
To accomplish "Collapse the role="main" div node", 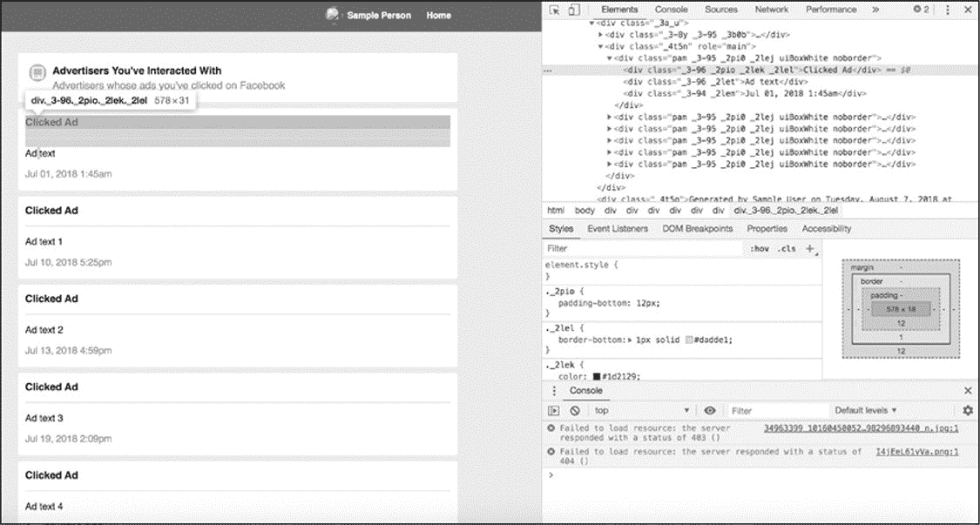I will (600, 47).
